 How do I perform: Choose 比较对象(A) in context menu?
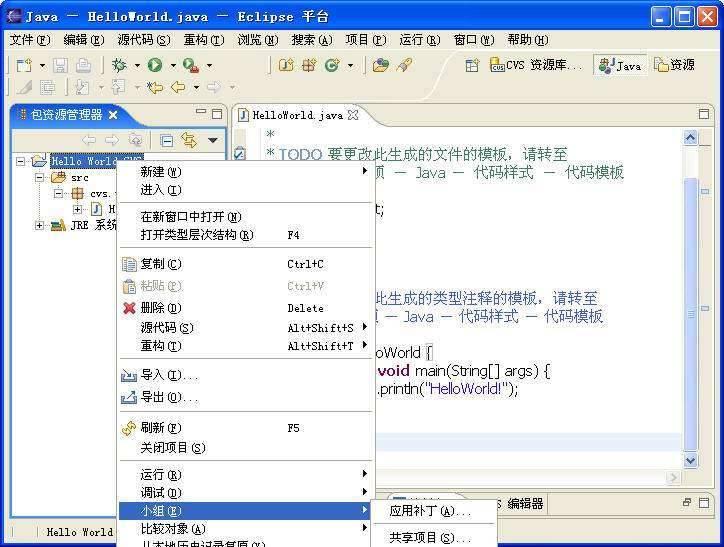(246, 529)
